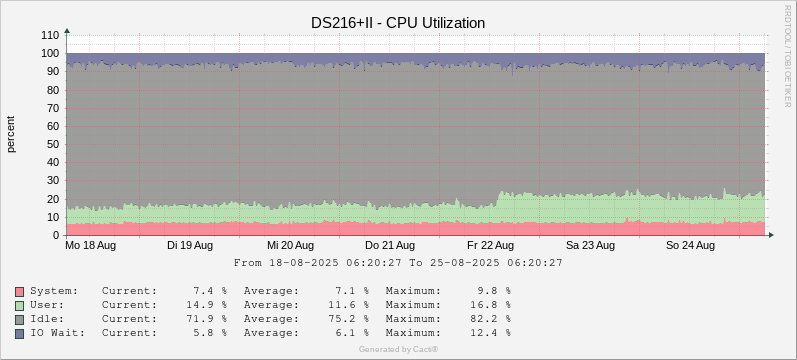Click the graph title DS216+II - CPU Utilization
The image size is (797, 360).
pos(398,23)
